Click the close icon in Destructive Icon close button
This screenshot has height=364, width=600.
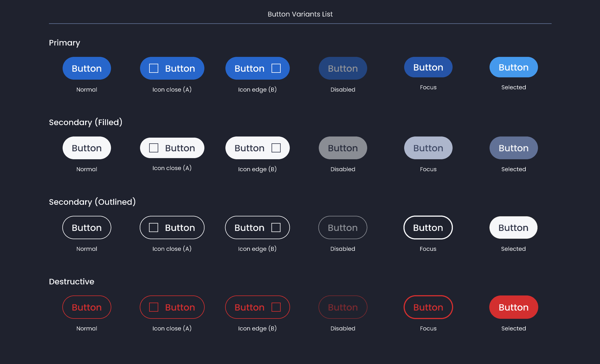coord(154,307)
